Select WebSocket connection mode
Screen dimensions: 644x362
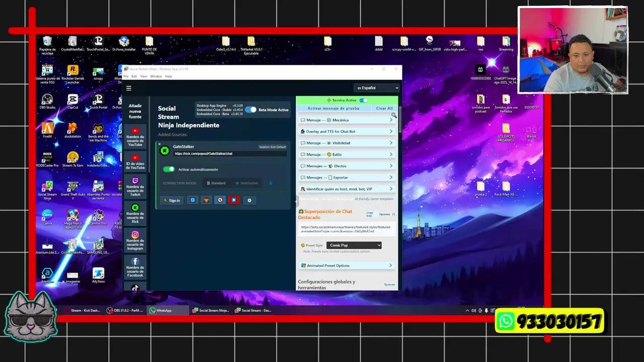[x=247, y=183]
